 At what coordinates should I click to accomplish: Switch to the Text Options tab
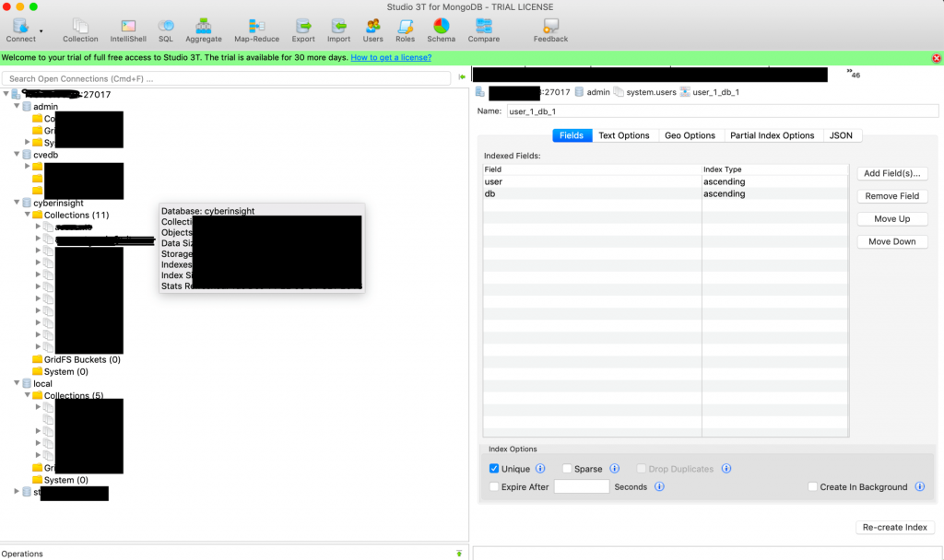(x=623, y=135)
